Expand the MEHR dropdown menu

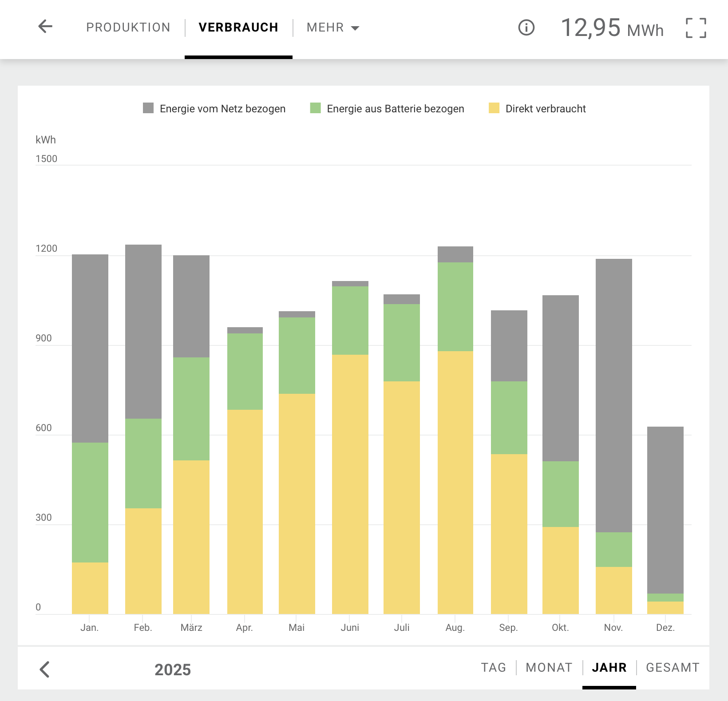pos(332,28)
